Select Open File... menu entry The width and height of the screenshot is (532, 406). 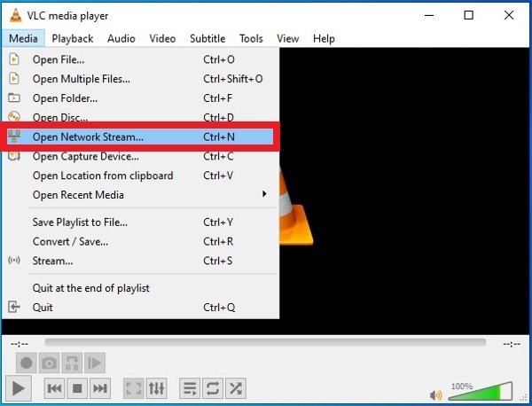(x=140, y=59)
